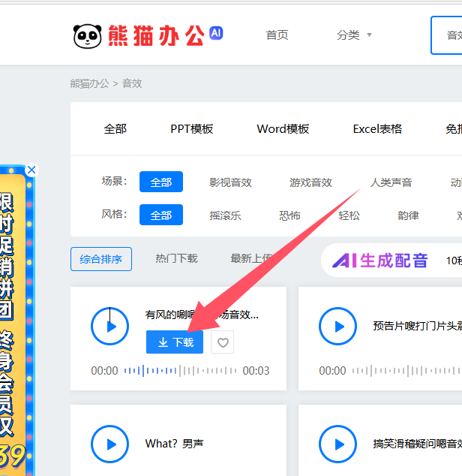Filter style by 恐怖
This screenshot has width=462, height=476.
pos(289,215)
